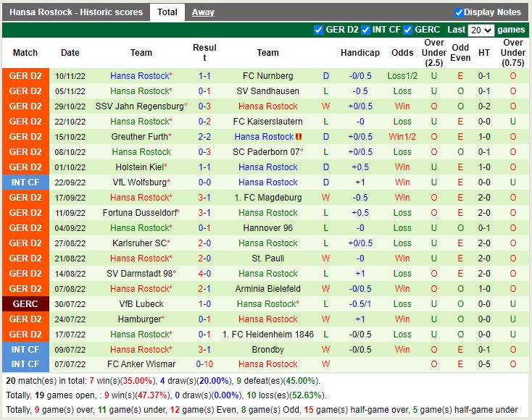The width and height of the screenshot is (532, 420).
Task: Click the Hansa Rostock - Historic scores title
Action: 76,12
